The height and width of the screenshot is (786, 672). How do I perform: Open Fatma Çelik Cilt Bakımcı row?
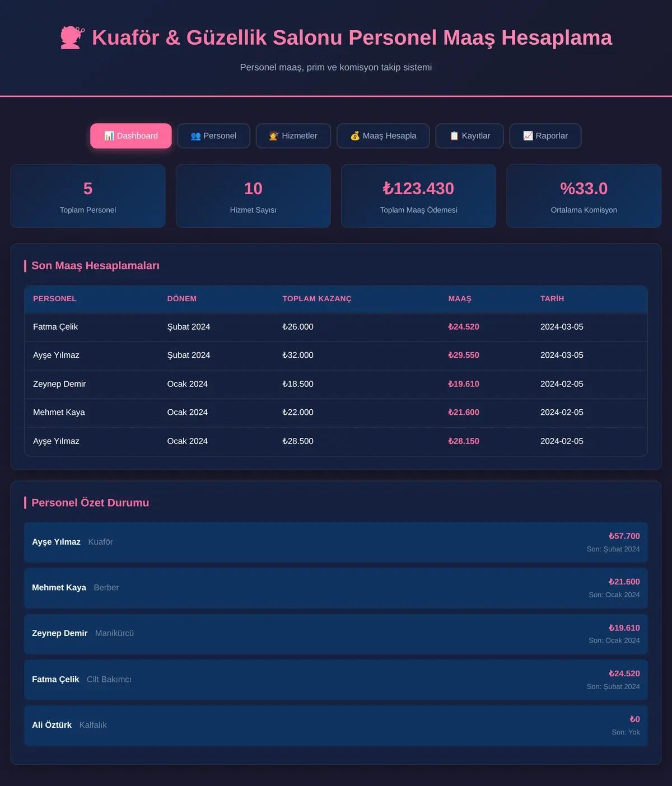[336, 680]
